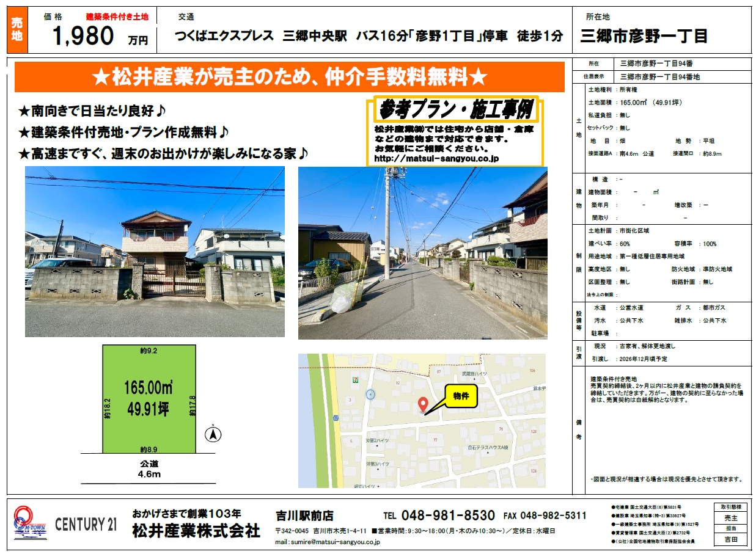Click the large 三郷市彦野一丁目 location heading
Viewport: 756px width, 557px height.
pyautogui.click(x=644, y=36)
